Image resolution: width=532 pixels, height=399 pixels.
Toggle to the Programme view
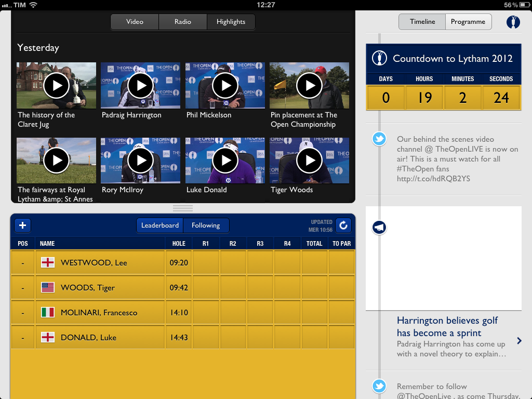point(468,22)
